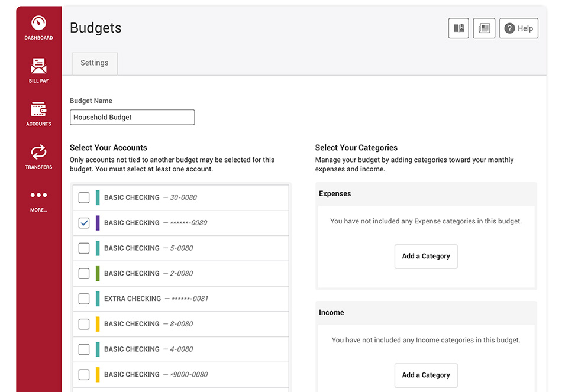
Task: Open Help with question mark icon
Action: tap(519, 28)
